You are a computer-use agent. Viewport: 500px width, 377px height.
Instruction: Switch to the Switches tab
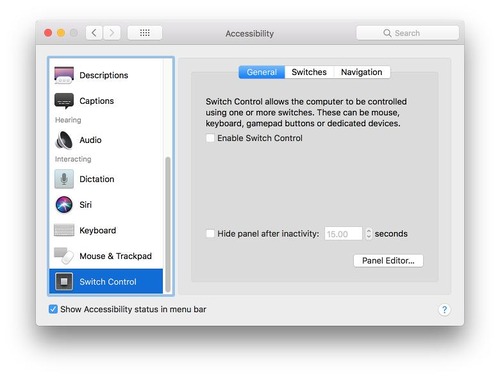click(x=309, y=72)
